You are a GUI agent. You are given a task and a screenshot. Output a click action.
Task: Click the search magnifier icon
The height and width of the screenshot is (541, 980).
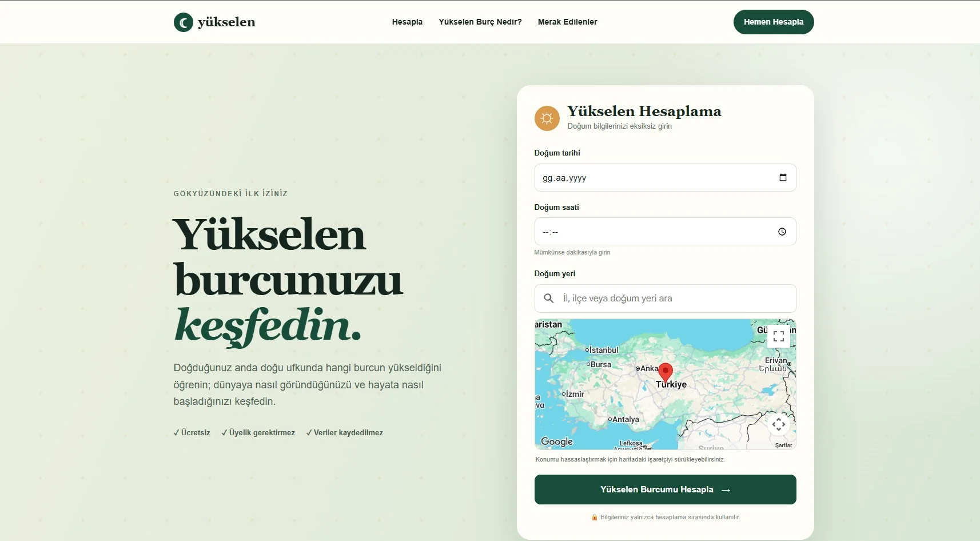pyautogui.click(x=549, y=299)
